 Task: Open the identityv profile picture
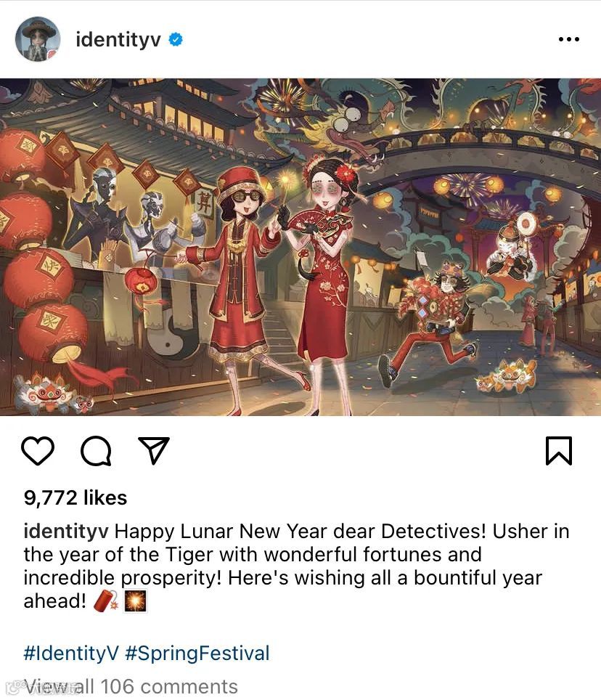point(38,39)
